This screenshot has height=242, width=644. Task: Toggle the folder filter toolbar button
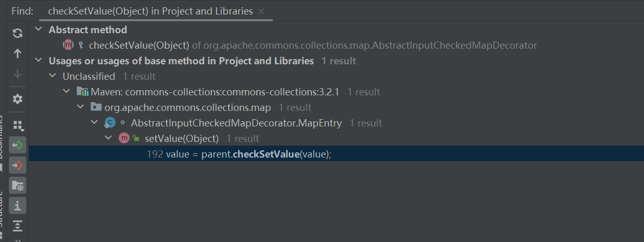tap(18, 186)
